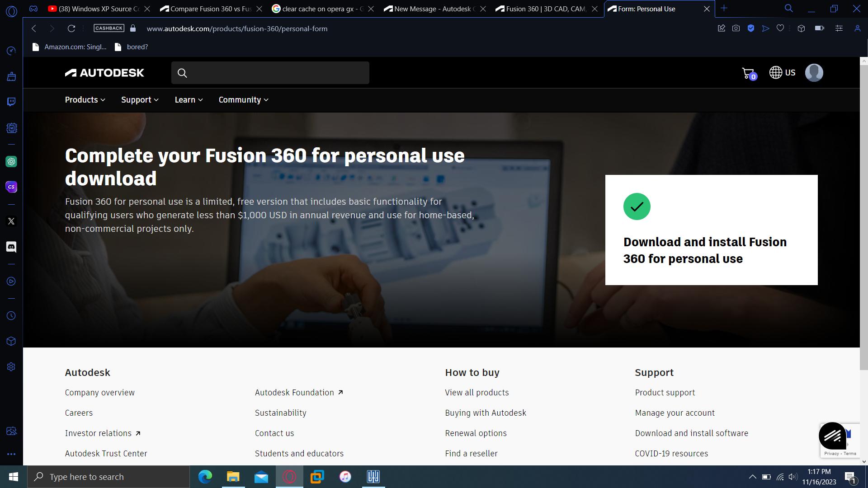The height and width of the screenshot is (488, 868).
Task: Open the round chat assistant button
Action: (832, 436)
